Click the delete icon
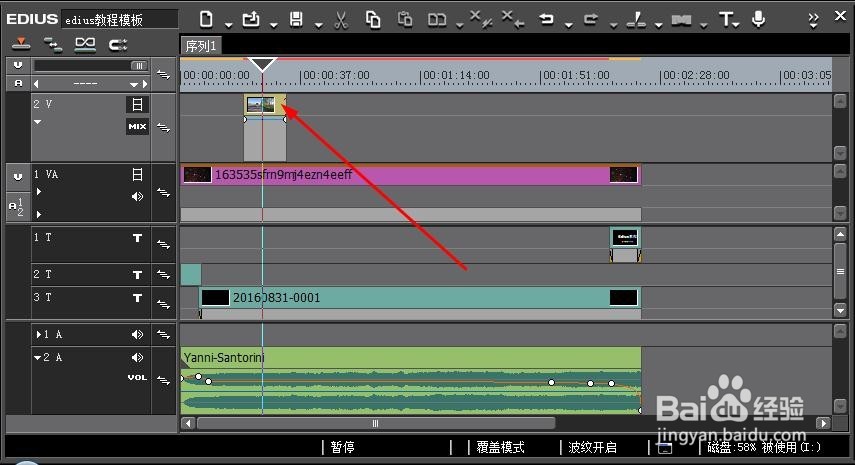This screenshot has width=855, height=465. tap(513, 19)
